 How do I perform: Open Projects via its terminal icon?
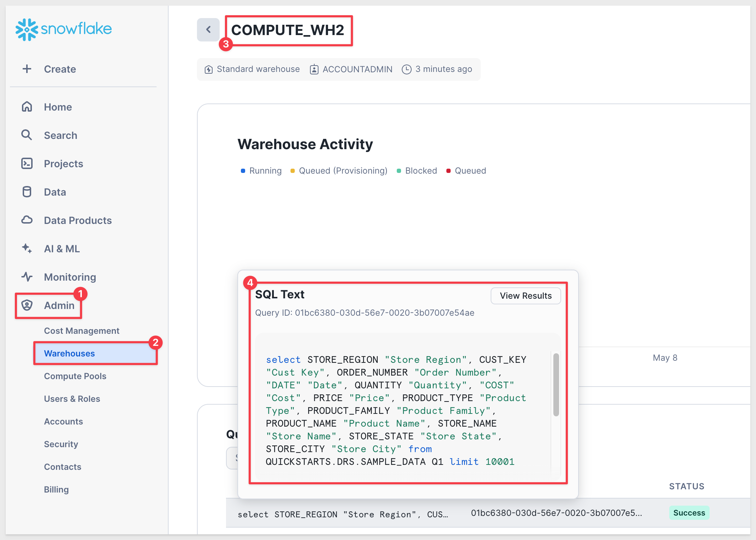[27, 163]
